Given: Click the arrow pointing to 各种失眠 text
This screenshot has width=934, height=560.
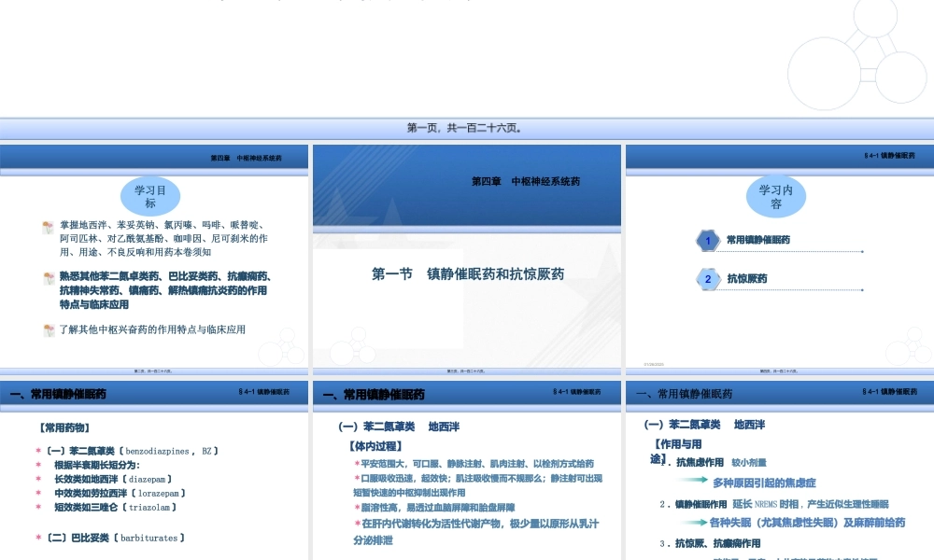Looking at the screenshot, I should pos(696,521).
